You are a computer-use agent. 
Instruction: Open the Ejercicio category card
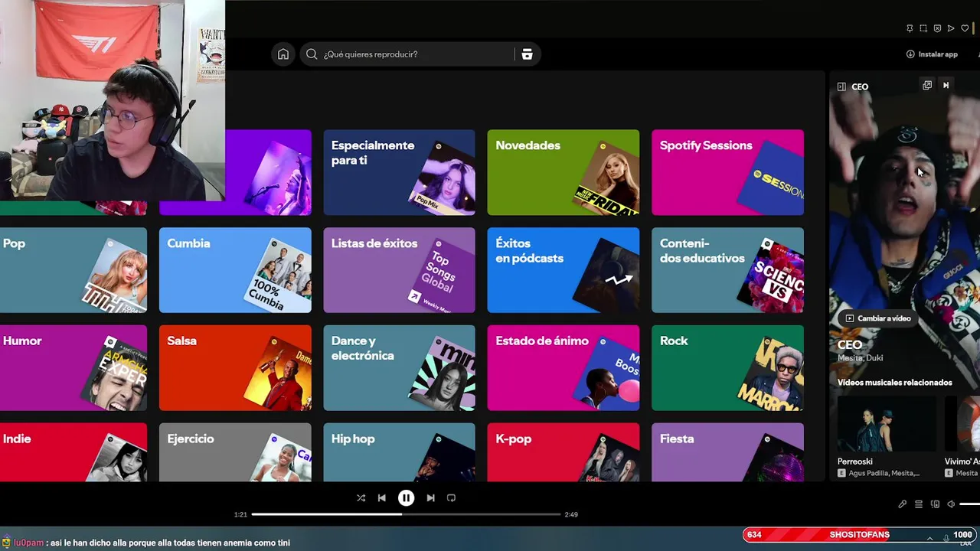pyautogui.click(x=235, y=452)
